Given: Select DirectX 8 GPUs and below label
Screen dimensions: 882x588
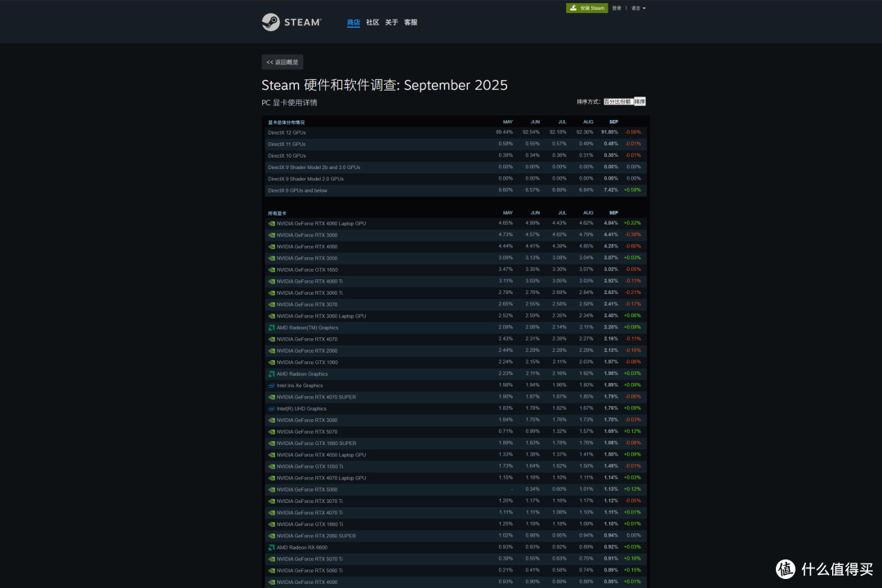Looking at the screenshot, I should pos(297,190).
